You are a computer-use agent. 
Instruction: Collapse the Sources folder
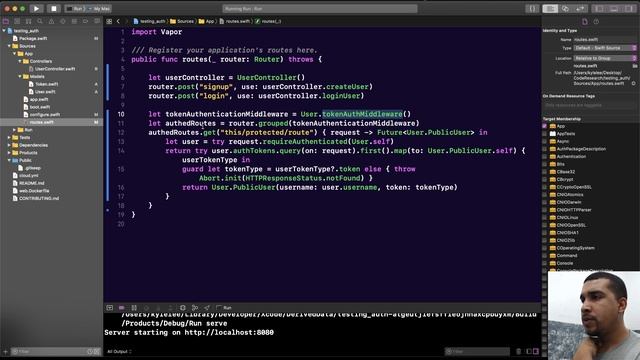pyautogui.click(x=9, y=46)
